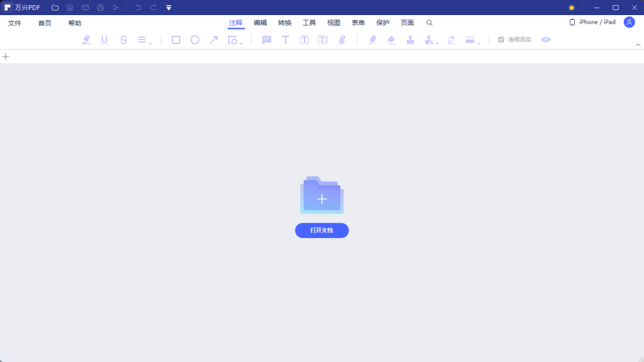
Task: Add a comment note annotation
Action: pyautogui.click(x=267, y=40)
